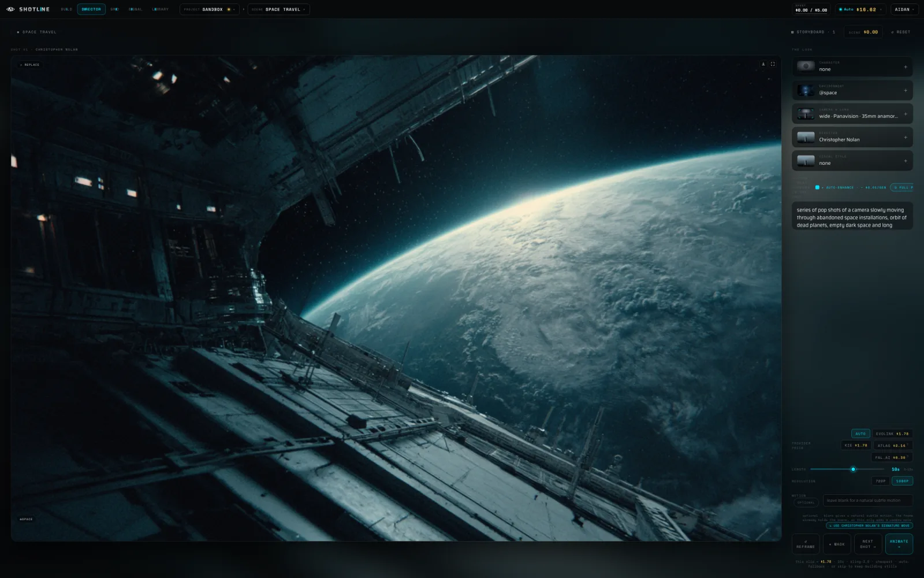Go to Next Shot
The height and width of the screenshot is (578, 924).
(x=868, y=544)
